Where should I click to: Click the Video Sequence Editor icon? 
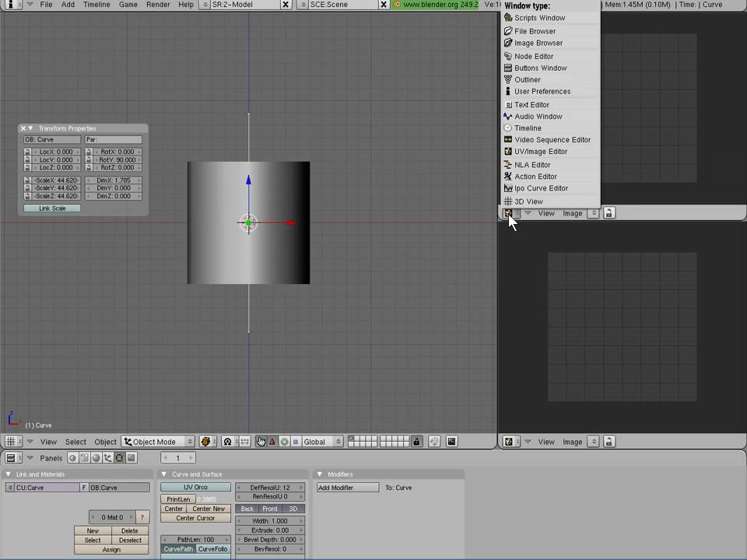[x=508, y=139]
